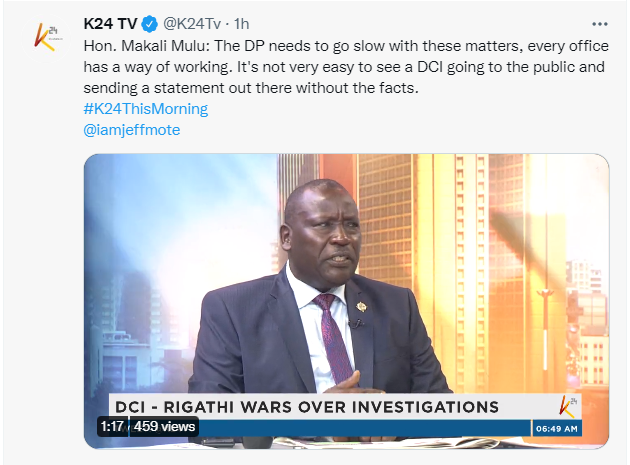Visit the @iamjeffmote mention

(132, 130)
